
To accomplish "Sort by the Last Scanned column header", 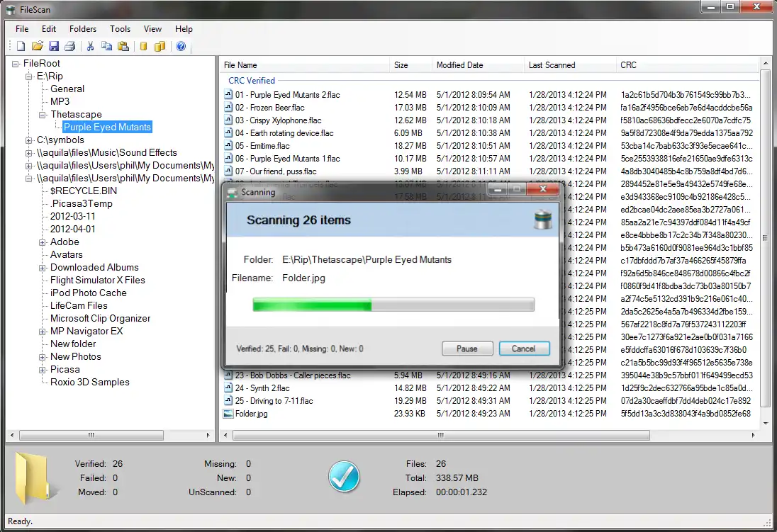I will click(x=571, y=65).
